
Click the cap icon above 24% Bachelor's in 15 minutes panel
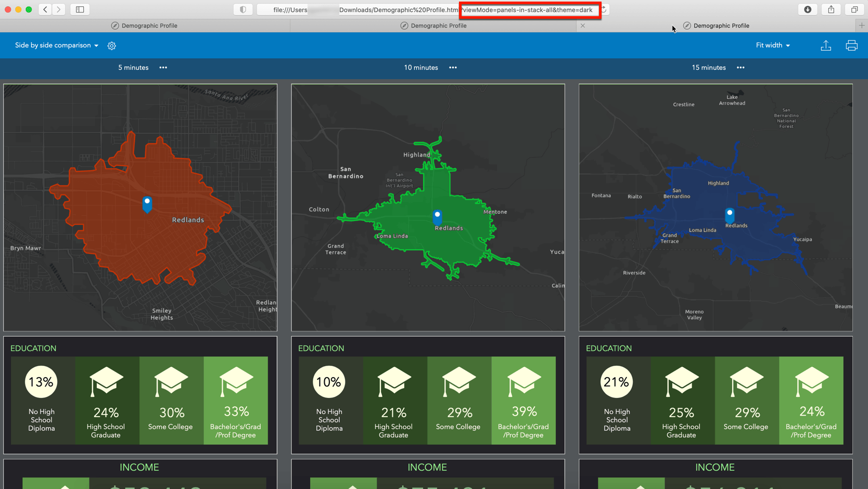tap(811, 381)
